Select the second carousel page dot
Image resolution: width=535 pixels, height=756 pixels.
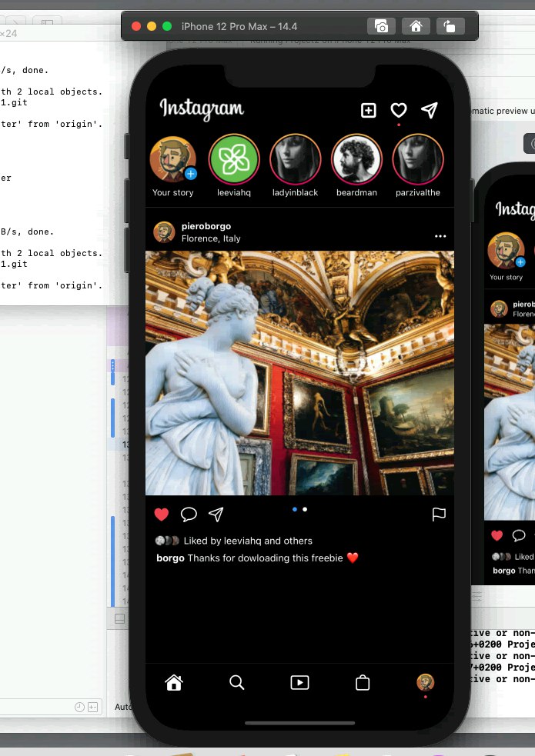305,509
